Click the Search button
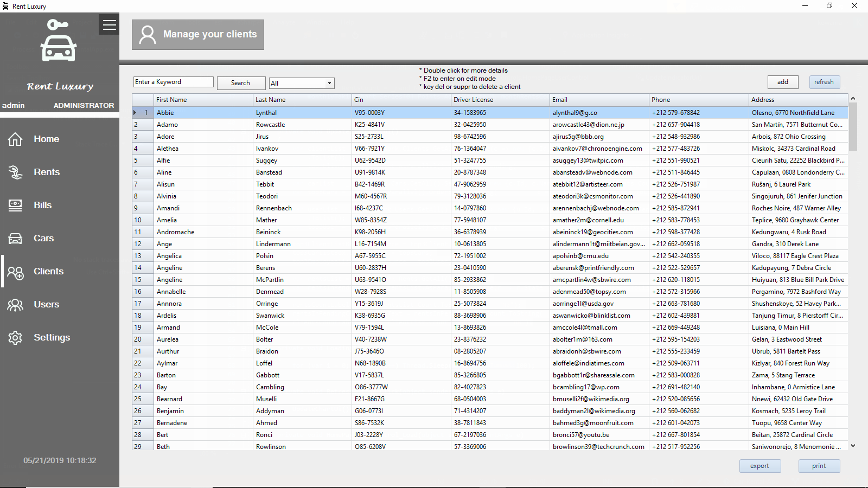868x488 pixels. click(x=241, y=83)
